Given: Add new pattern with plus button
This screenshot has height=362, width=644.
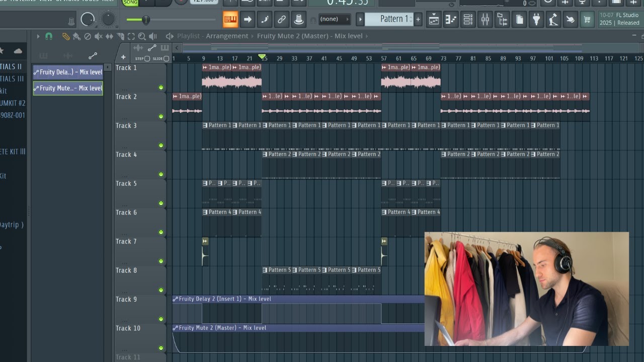Looking at the screenshot, I should (418, 20).
